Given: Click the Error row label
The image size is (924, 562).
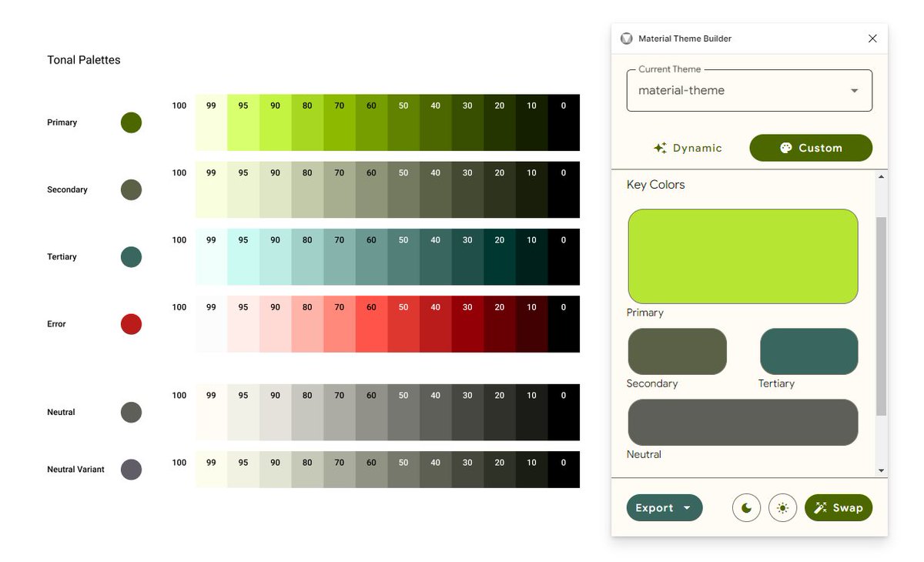Looking at the screenshot, I should [56, 324].
